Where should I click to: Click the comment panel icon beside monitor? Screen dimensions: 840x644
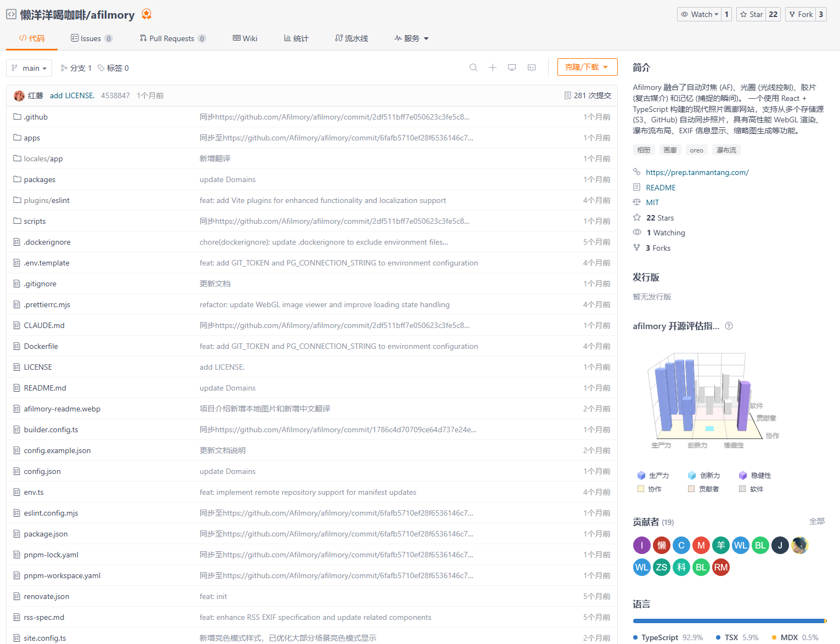click(532, 67)
